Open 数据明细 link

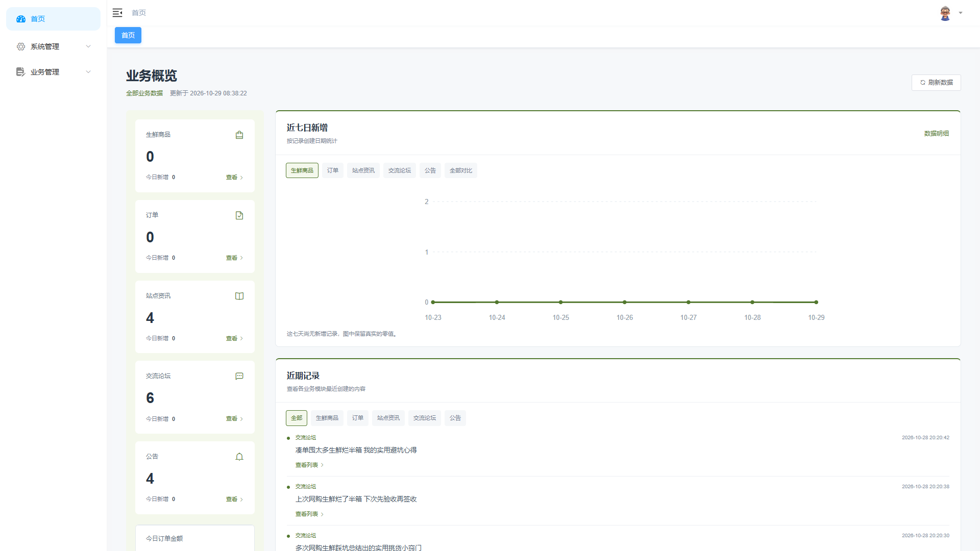(x=936, y=134)
